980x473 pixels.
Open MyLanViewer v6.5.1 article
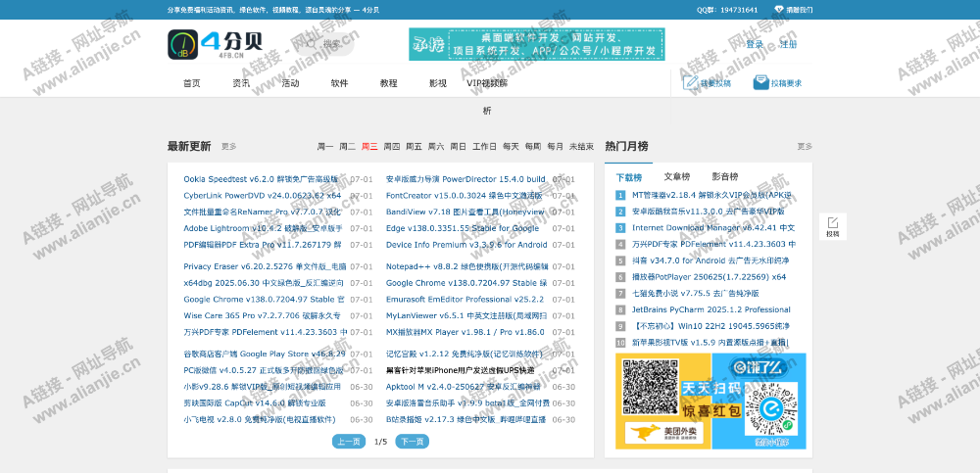(466, 315)
